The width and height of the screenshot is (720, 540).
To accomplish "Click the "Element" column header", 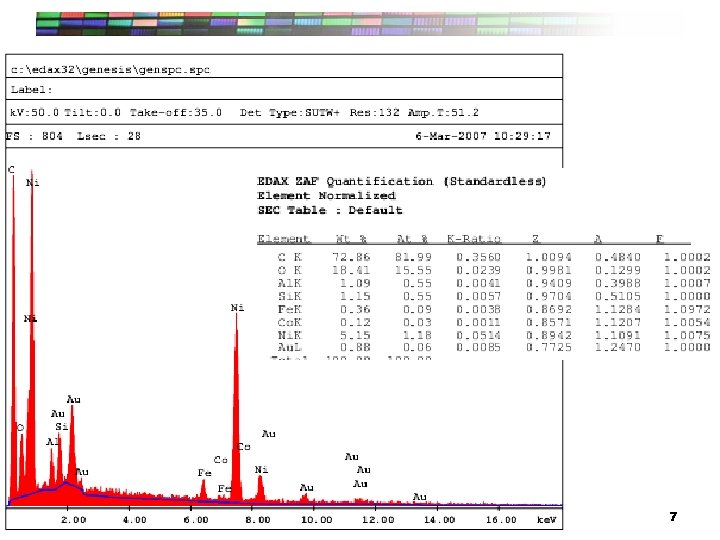I will tap(283, 239).
